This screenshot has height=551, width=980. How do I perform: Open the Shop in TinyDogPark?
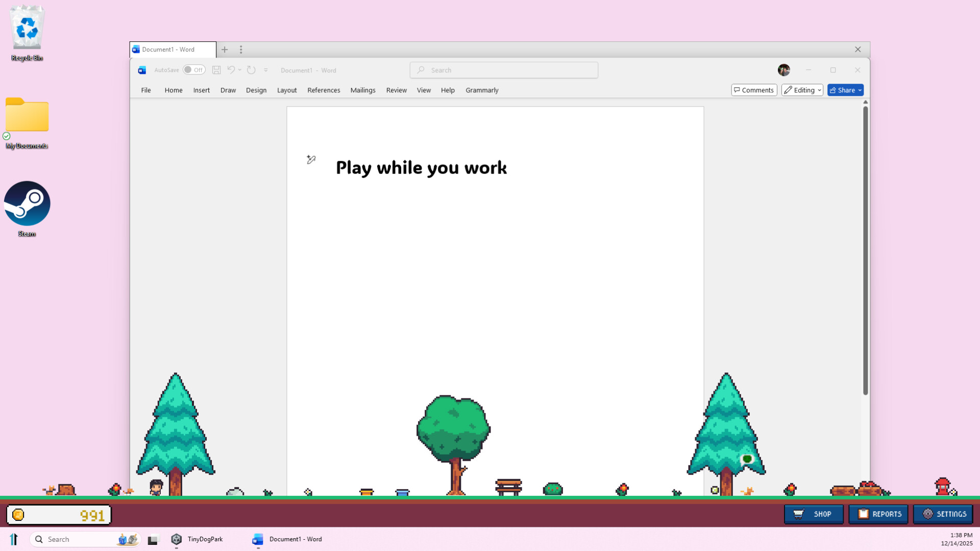pyautogui.click(x=814, y=514)
